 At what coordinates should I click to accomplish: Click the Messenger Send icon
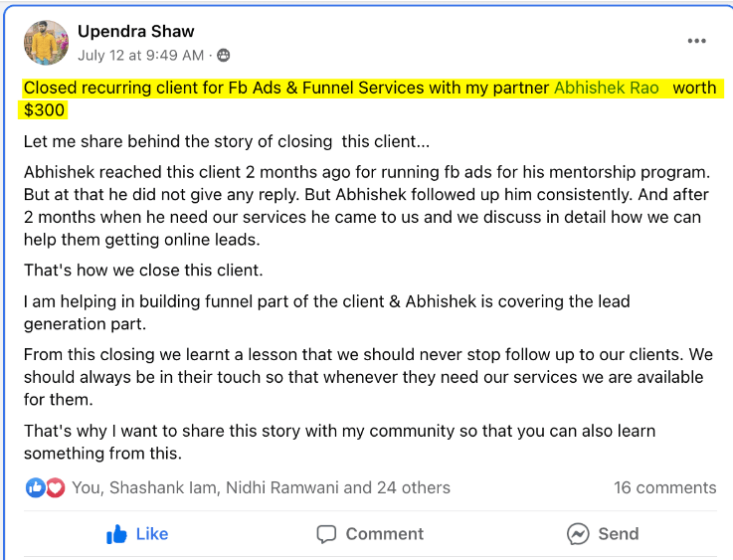[579, 534]
